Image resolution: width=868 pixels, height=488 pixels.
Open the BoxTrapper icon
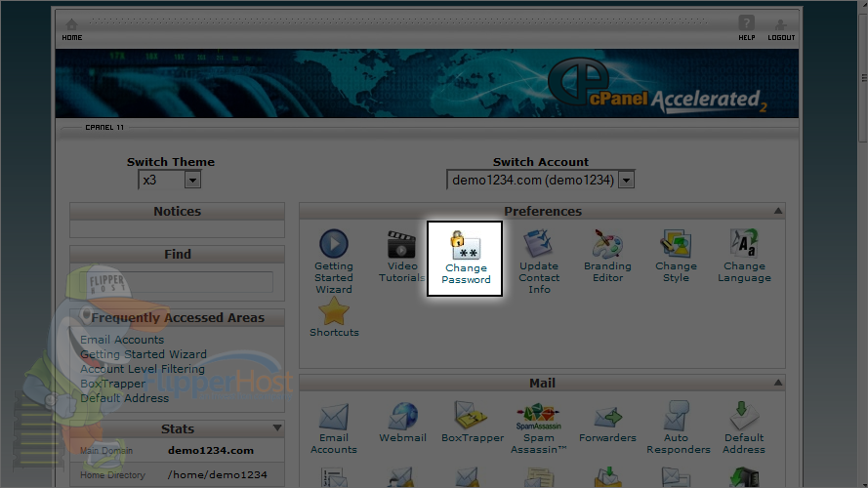(x=471, y=415)
